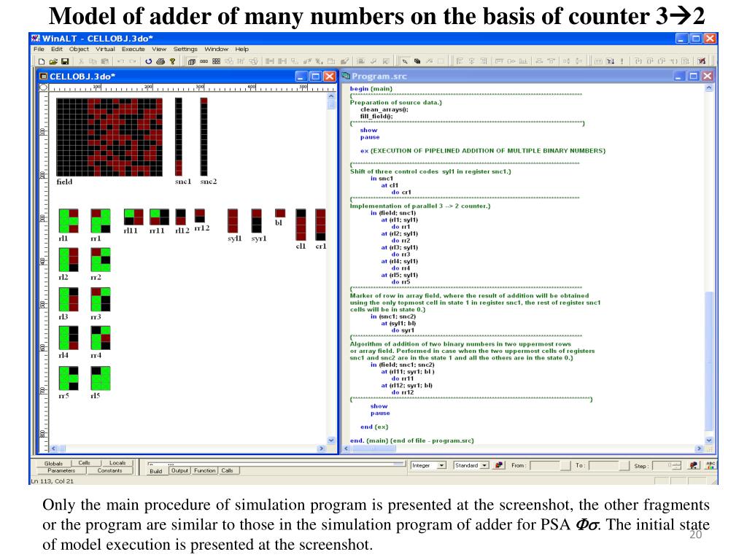Click the Step spinner field
The width and height of the screenshot is (747, 560).
(x=668, y=466)
